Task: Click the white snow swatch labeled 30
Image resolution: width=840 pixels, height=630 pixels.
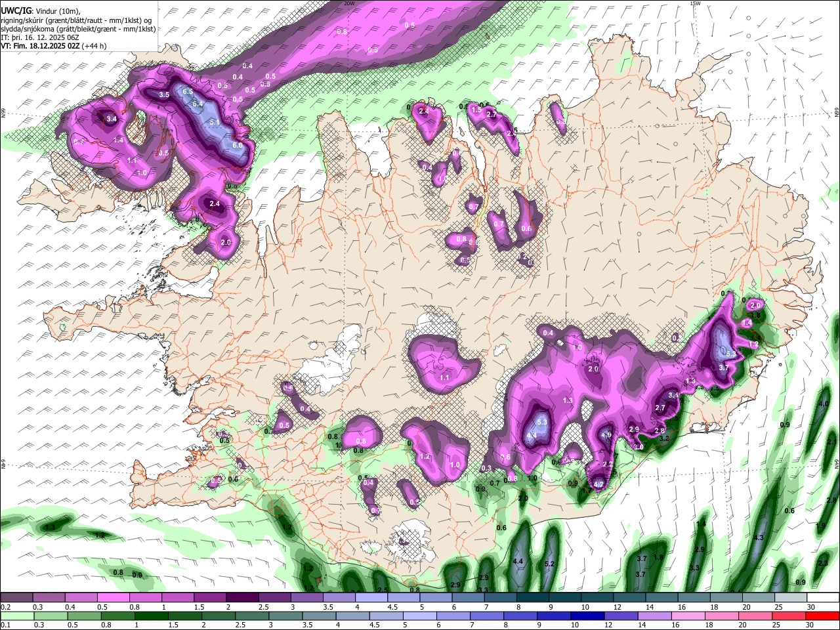Action: [x=822, y=598]
